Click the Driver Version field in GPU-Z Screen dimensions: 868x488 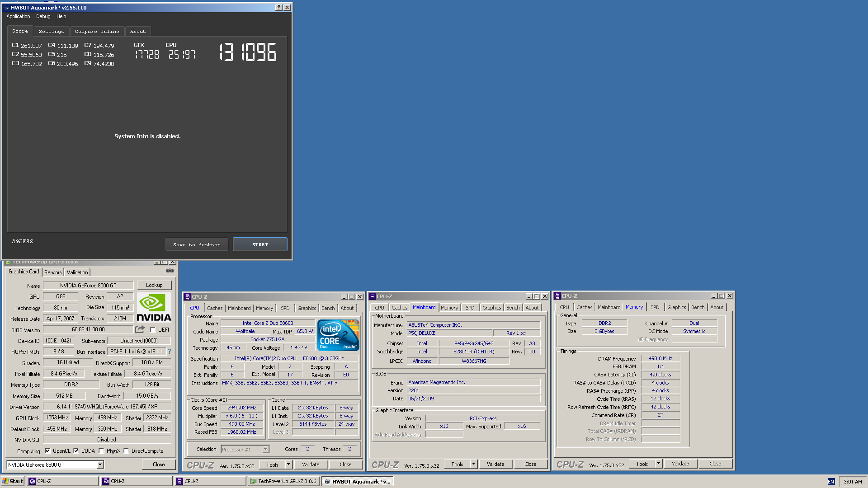click(x=107, y=407)
